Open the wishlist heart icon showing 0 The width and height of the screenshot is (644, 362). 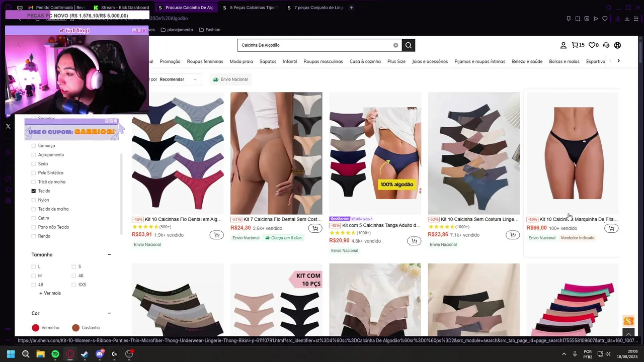click(594, 45)
